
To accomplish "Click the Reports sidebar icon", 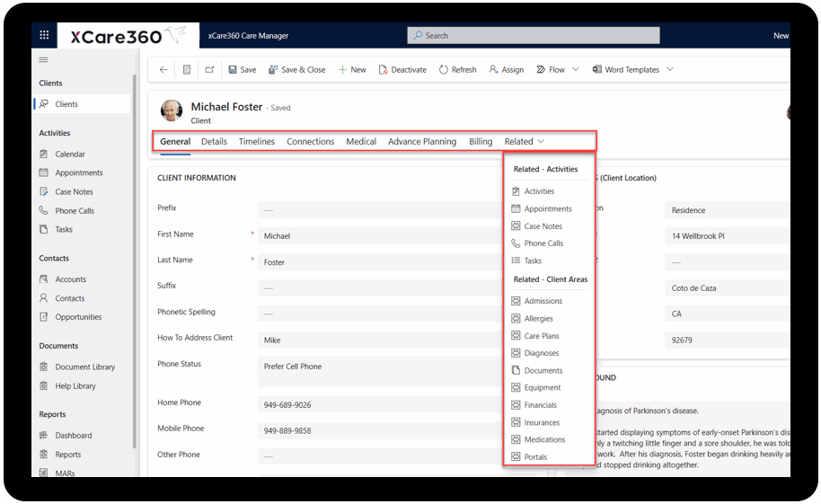I will [x=44, y=455].
